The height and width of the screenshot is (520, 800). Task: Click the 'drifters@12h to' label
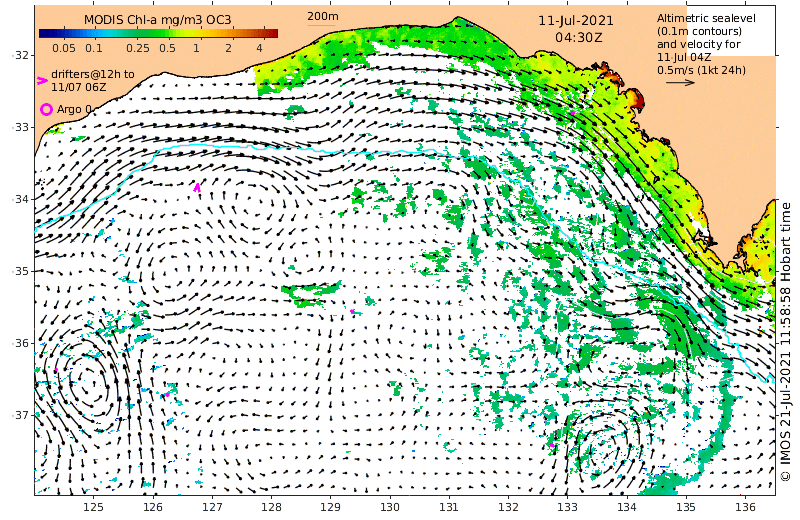tap(93, 74)
